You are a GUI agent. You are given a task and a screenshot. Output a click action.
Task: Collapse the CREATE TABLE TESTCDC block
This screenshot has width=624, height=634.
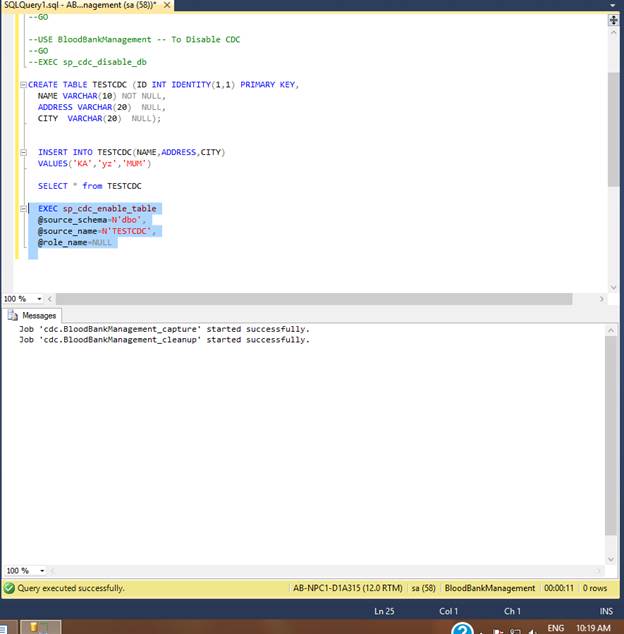coord(23,85)
